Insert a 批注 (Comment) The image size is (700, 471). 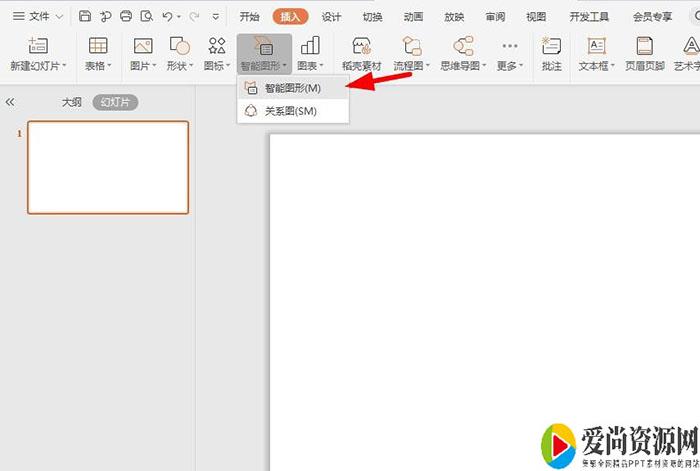click(x=551, y=46)
